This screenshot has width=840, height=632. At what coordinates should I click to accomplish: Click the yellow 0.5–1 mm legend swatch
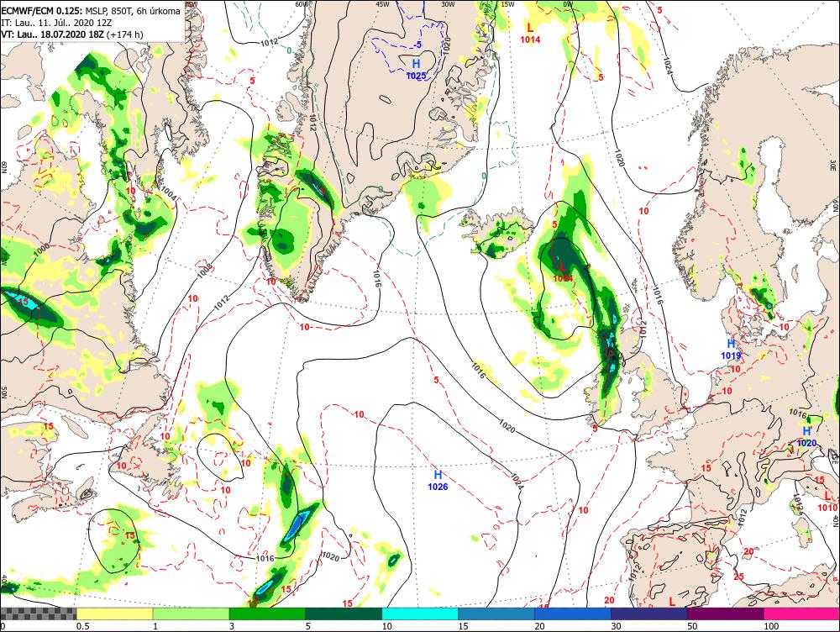tap(114, 614)
